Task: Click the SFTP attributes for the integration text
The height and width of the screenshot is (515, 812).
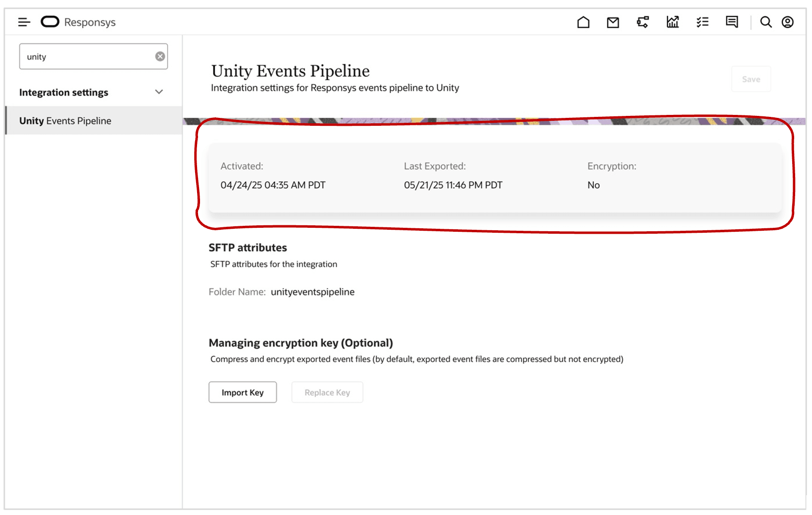Action: point(274,264)
